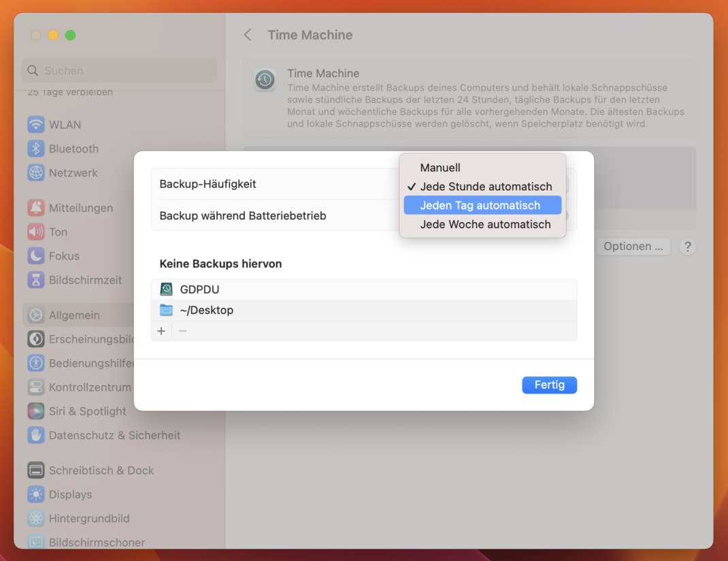Viewport: 728px width, 561px height.
Task: Select GDPDU entry in exclusion list
Action: pyautogui.click(x=363, y=289)
